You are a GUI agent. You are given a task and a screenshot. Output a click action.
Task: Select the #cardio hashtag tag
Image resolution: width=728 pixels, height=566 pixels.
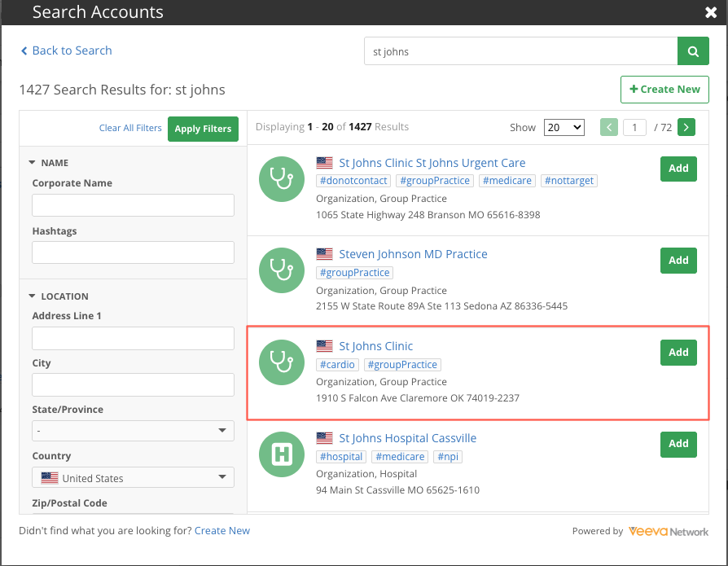coord(337,365)
